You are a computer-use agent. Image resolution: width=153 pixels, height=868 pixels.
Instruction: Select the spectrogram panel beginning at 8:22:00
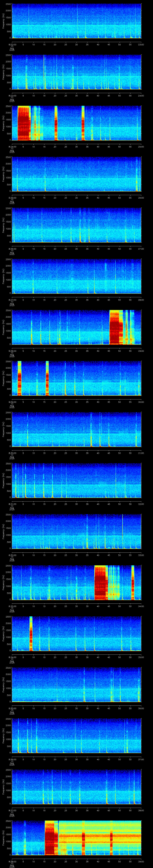[x=76, y=21]
